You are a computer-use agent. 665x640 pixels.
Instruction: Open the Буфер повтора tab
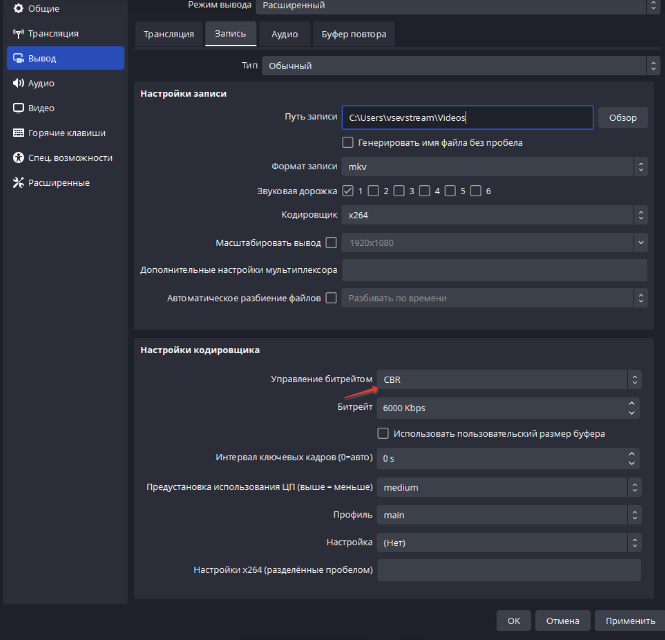(x=354, y=34)
